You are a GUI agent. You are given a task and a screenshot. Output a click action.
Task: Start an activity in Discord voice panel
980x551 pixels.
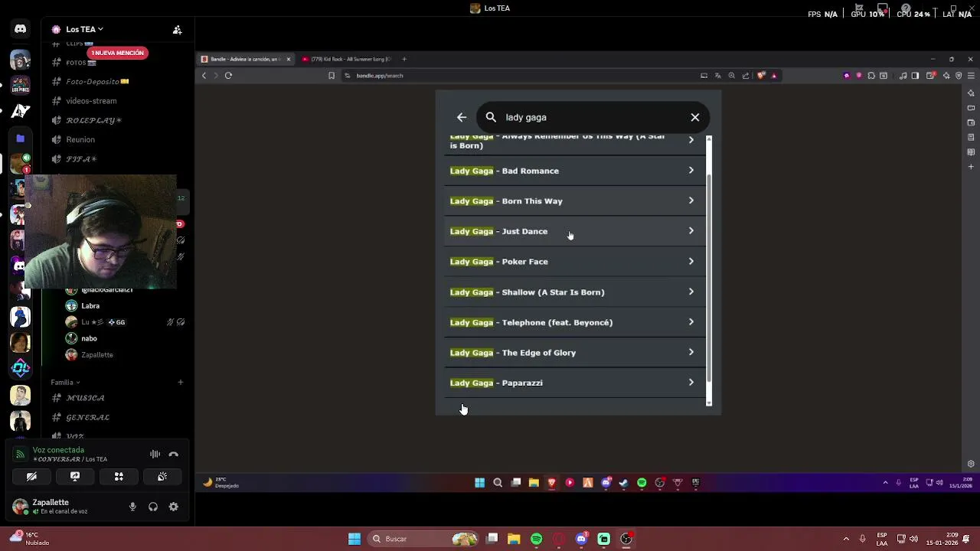[119, 476]
